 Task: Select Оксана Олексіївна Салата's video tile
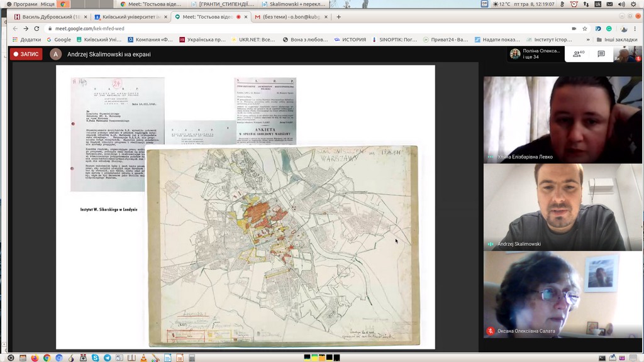pos(563,294)
